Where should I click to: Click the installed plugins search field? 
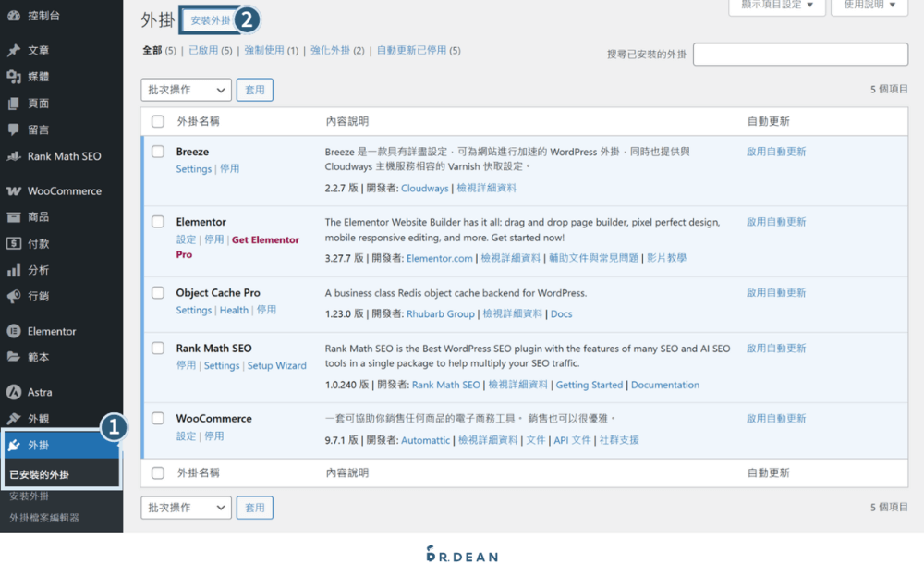click(800, 55)
